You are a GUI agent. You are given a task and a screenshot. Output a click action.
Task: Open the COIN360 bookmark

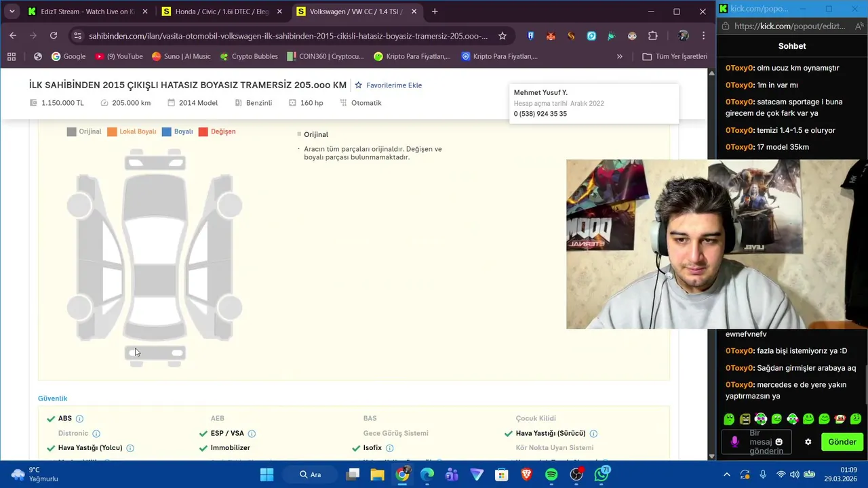(x=325, y=56)
